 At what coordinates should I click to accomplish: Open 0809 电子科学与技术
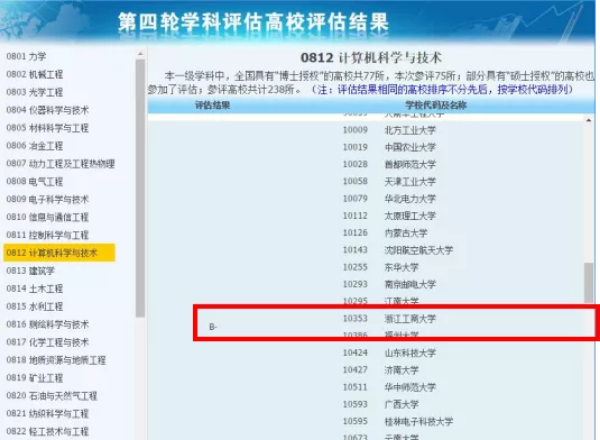(47, 199)
